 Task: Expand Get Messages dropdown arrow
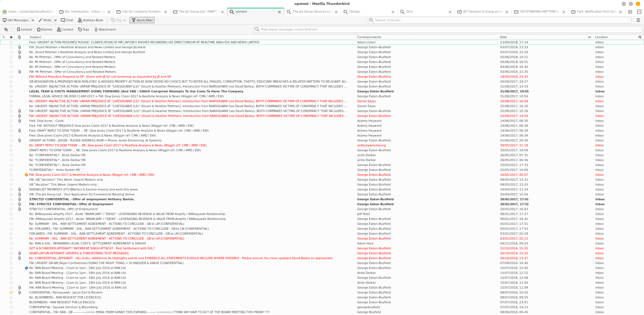[x=33, y=20]
